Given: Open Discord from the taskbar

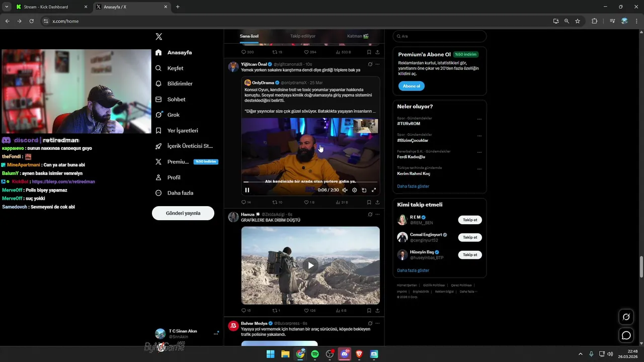Looking at the screenshot, I should click(x=345, y=354).
